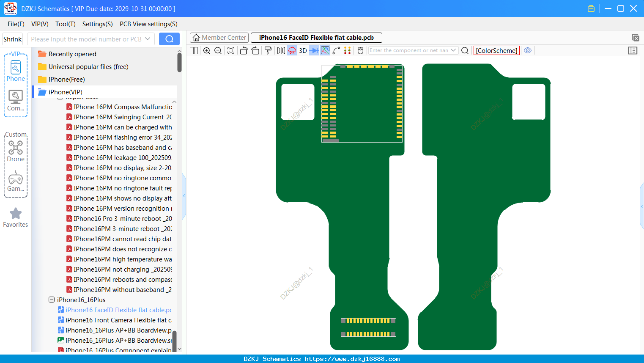The image size is (644, 363).
Task: Open the model number dropdown arrow
Action: click(x=148, y=39)
